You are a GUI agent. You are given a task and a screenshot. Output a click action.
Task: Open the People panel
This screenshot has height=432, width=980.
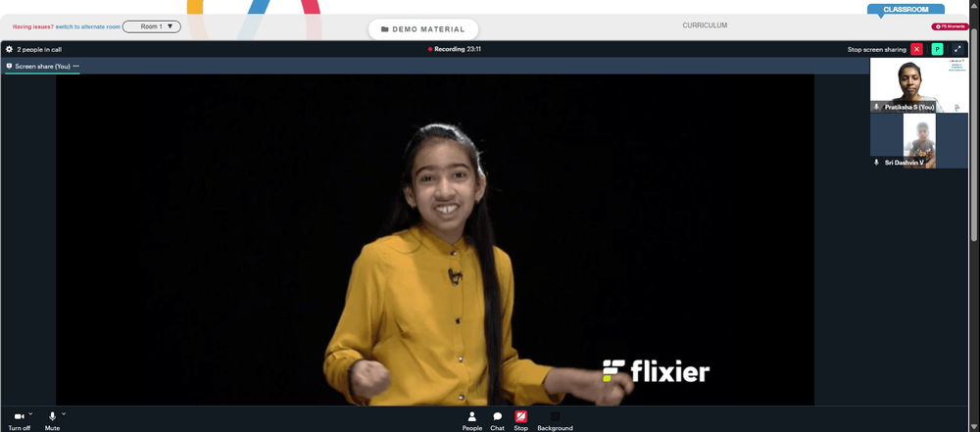tap(472, 421)
